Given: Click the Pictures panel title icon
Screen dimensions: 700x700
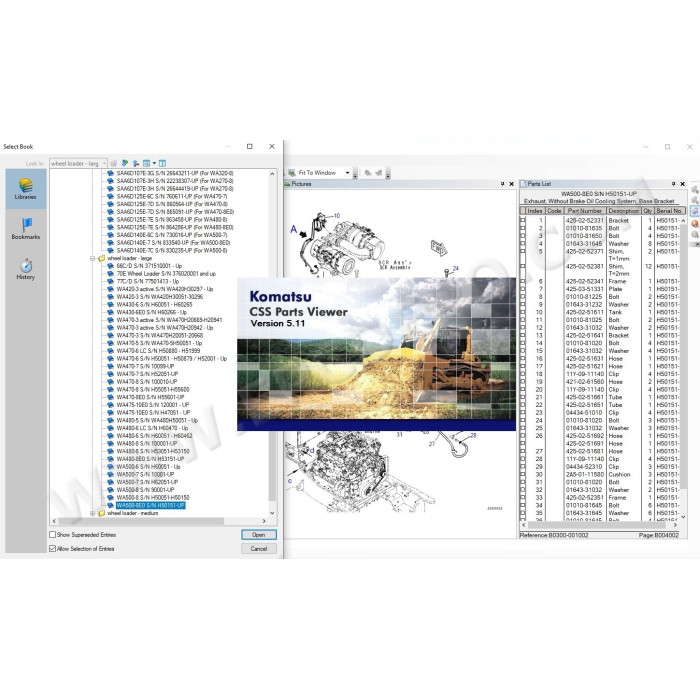Looking at the screenshot, I should [x=288, y=184].
